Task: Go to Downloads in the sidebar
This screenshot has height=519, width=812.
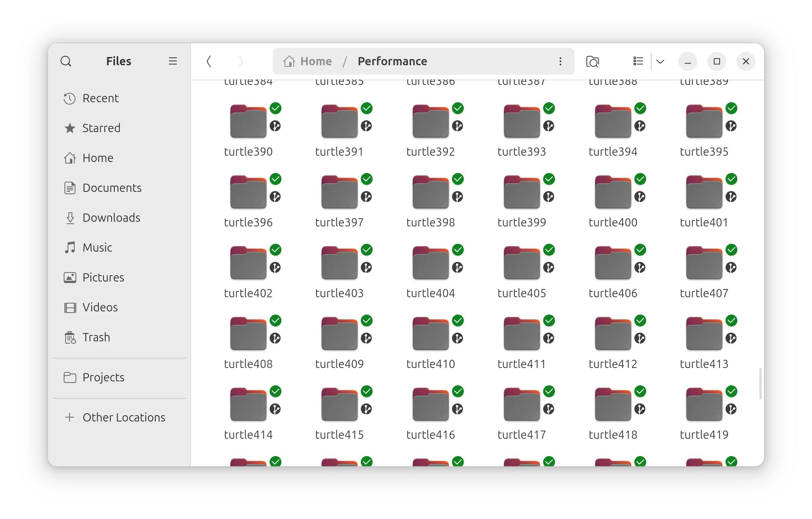Action: (x=111, y=218)
